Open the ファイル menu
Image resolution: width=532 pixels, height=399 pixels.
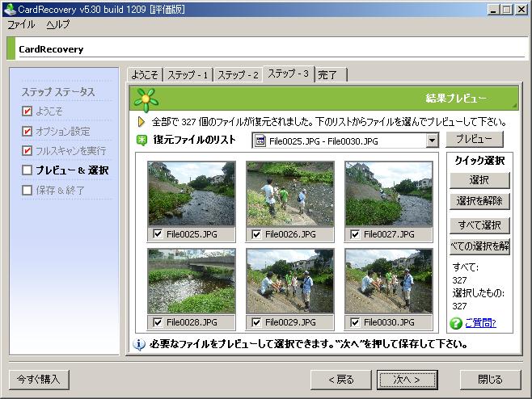click(x=21, y=25)
